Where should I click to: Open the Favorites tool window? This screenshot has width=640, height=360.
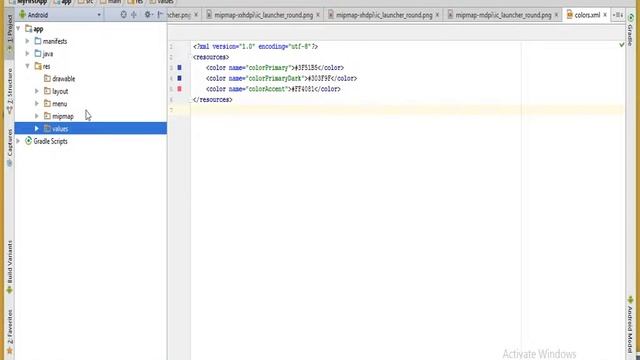tap(9, 331)
